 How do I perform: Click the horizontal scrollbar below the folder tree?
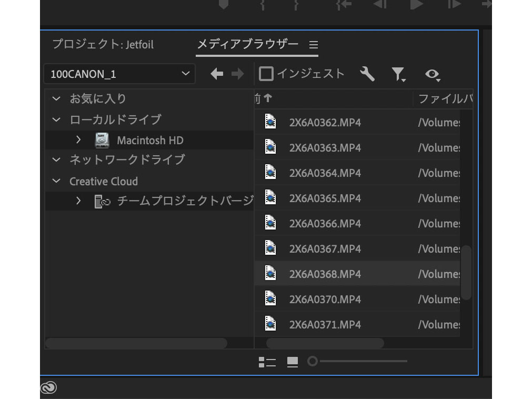(136, 343)
